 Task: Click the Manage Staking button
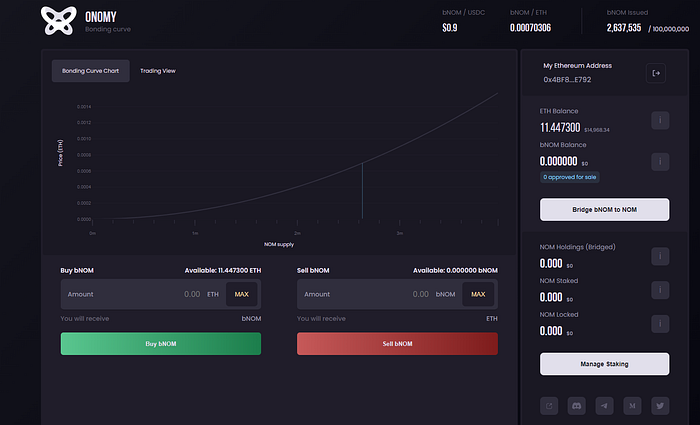[604, 364]
